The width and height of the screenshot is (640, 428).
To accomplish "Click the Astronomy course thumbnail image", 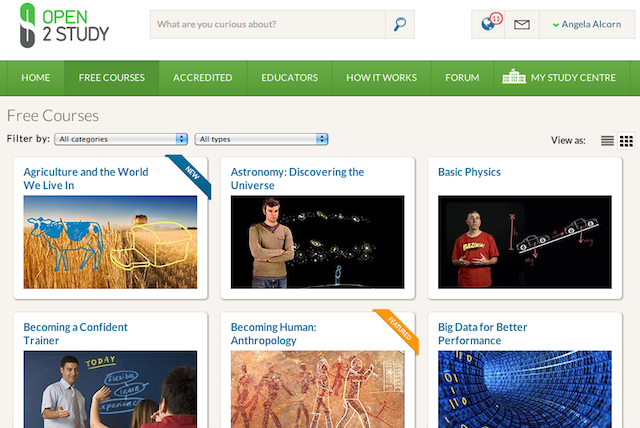I will tap(318, 242).
